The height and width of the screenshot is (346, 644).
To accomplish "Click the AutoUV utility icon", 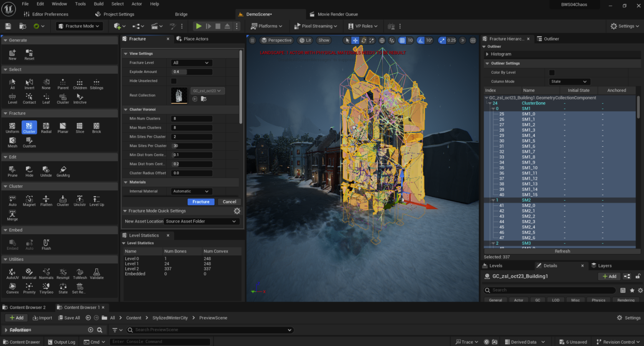I will pyautogui.click(x=13, y=273).
